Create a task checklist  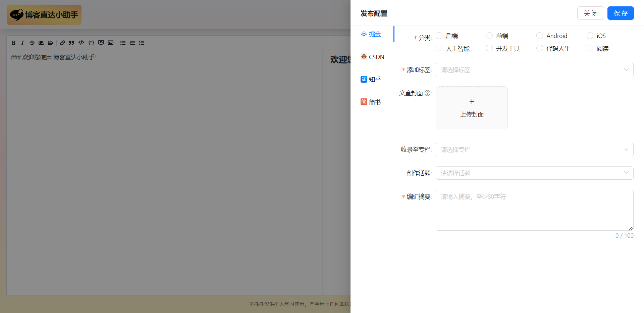pyautogui.click(x=142, y=43)
